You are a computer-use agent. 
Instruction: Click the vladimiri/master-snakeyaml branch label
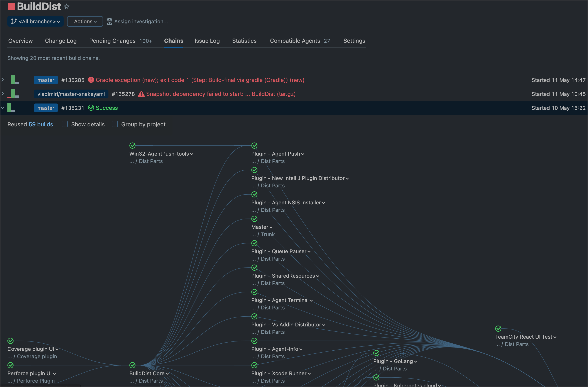[x=71, y=94]
